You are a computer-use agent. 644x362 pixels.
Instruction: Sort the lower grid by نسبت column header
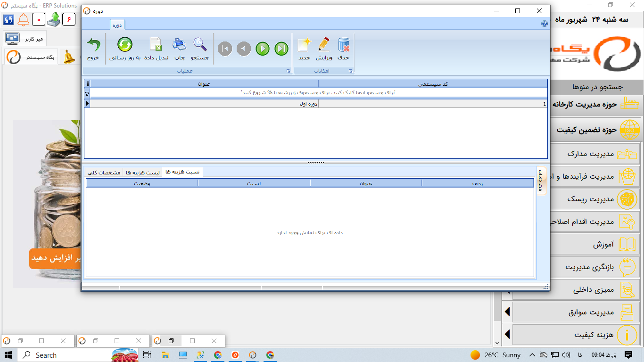254,183
